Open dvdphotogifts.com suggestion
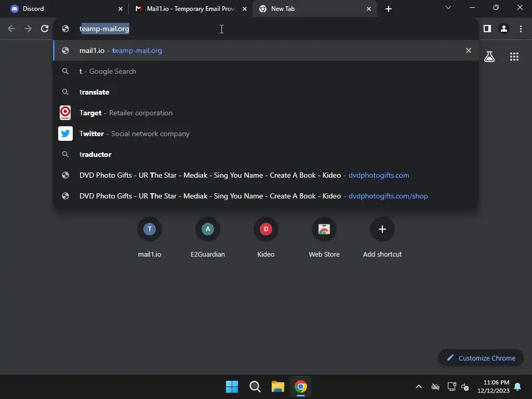 [266, 175]
